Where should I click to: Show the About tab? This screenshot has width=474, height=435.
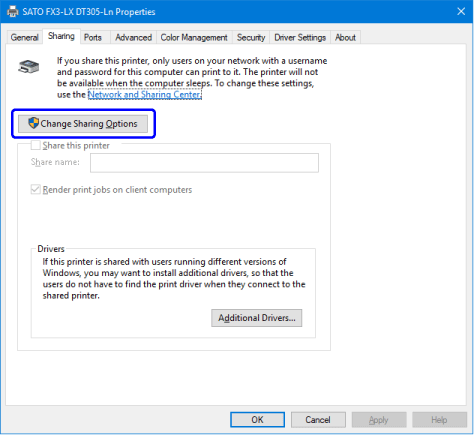coord(345,37)
